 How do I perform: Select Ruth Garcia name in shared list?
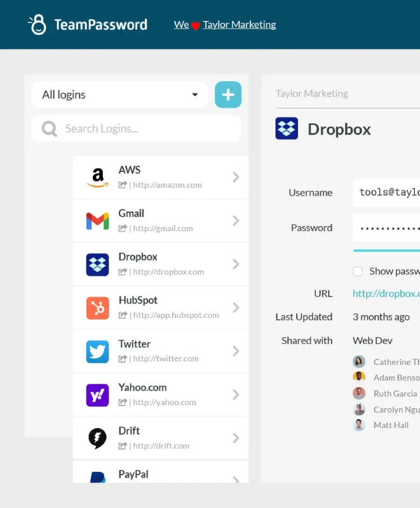[395, 394]
